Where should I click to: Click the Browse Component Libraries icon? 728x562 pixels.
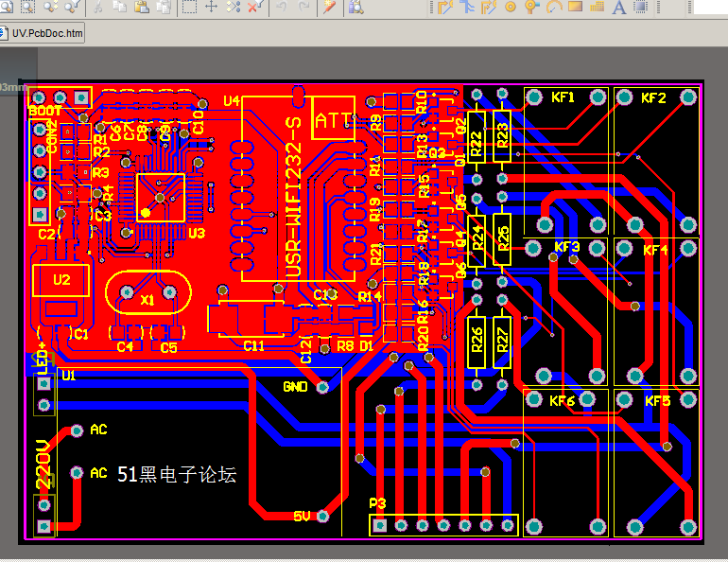coord(356,7)
